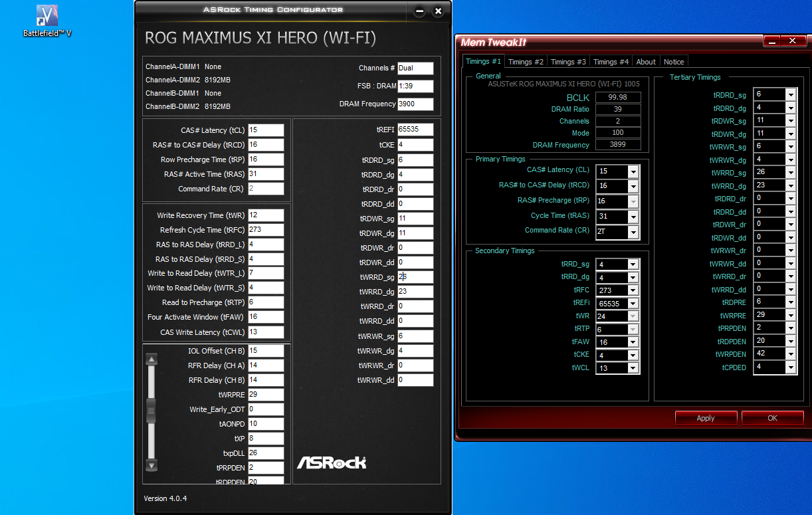Screen dimensions: 812x515
Task: Open tCKE dropdown in Mem TweakIt
Action: pyautogui.click(x=633, y=356)
